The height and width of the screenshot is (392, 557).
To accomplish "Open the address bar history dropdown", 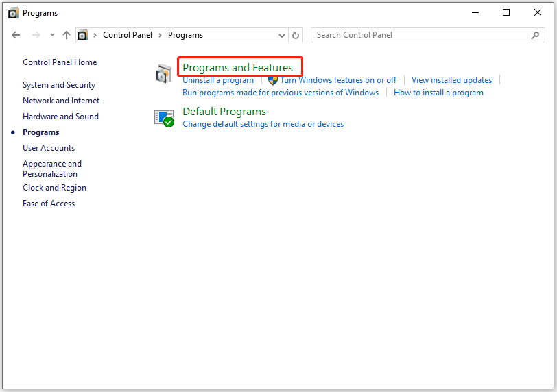I will (x=282, y=35).
